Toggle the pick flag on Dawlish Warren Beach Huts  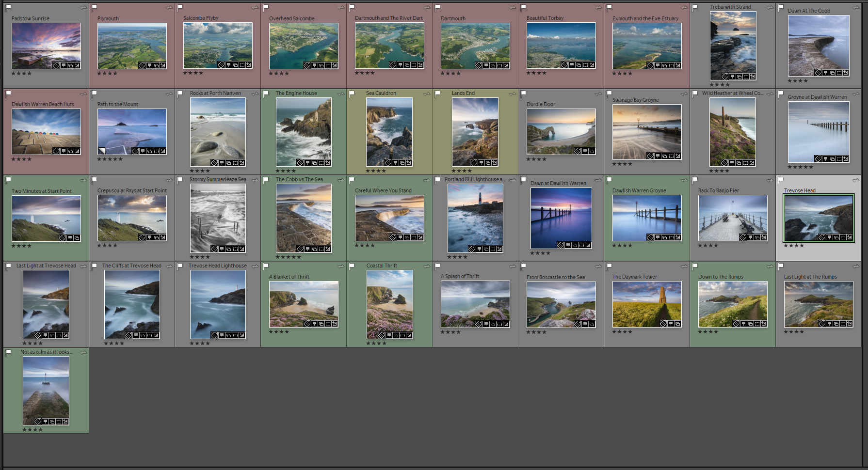point(8,94)
